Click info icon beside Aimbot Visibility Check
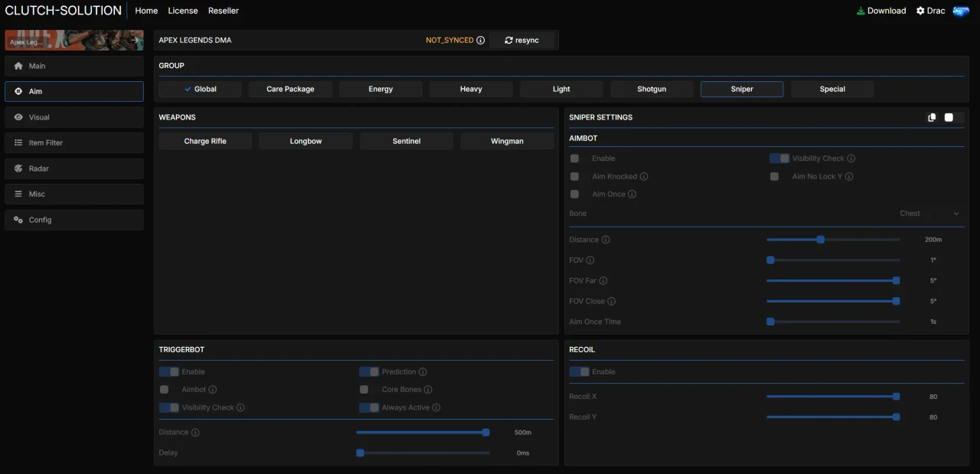Viewport: 980px width, 474px height. [851, 159]
